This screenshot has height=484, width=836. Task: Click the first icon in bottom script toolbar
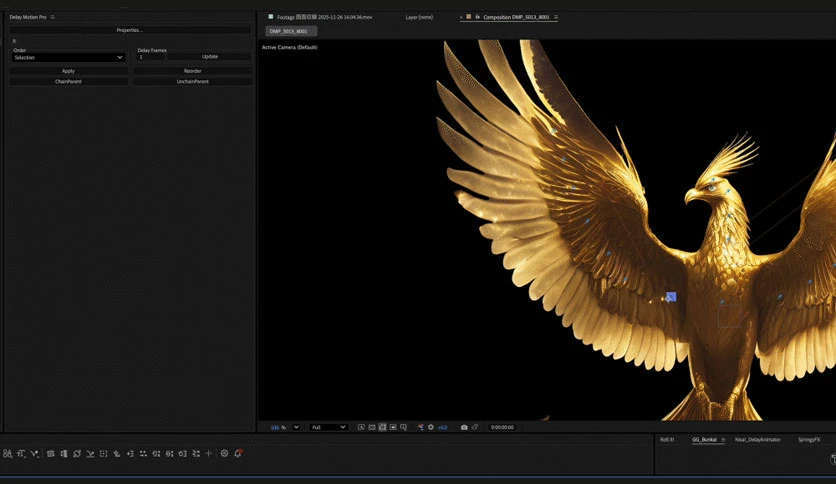click(x=7, y=454)
